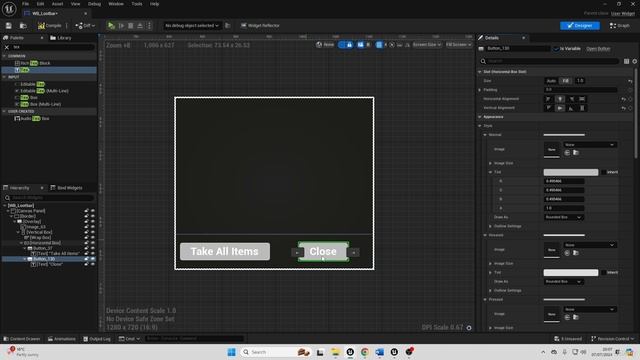
Task: Open the File menu
Action: [25, 4]
